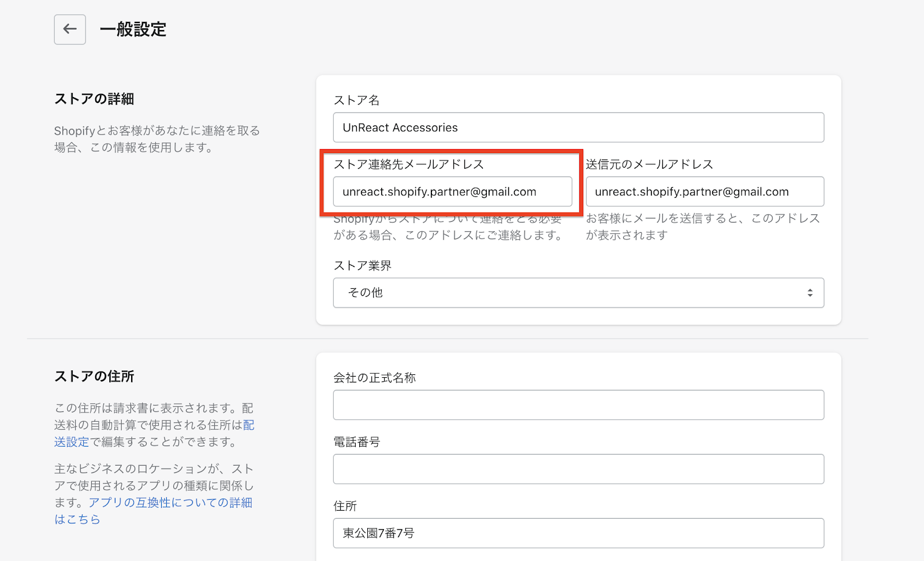
Task: Click the ストアの住所 section heading
Action: tap(94, 377)
